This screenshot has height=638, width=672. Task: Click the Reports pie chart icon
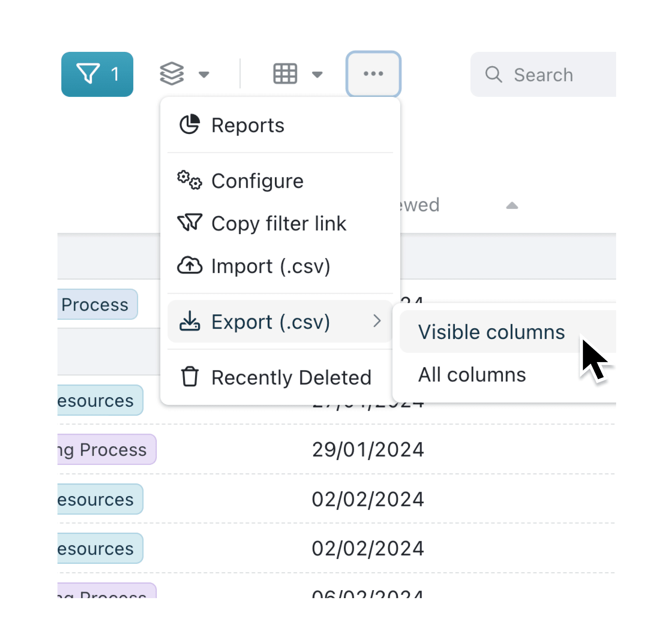[190, 124]
